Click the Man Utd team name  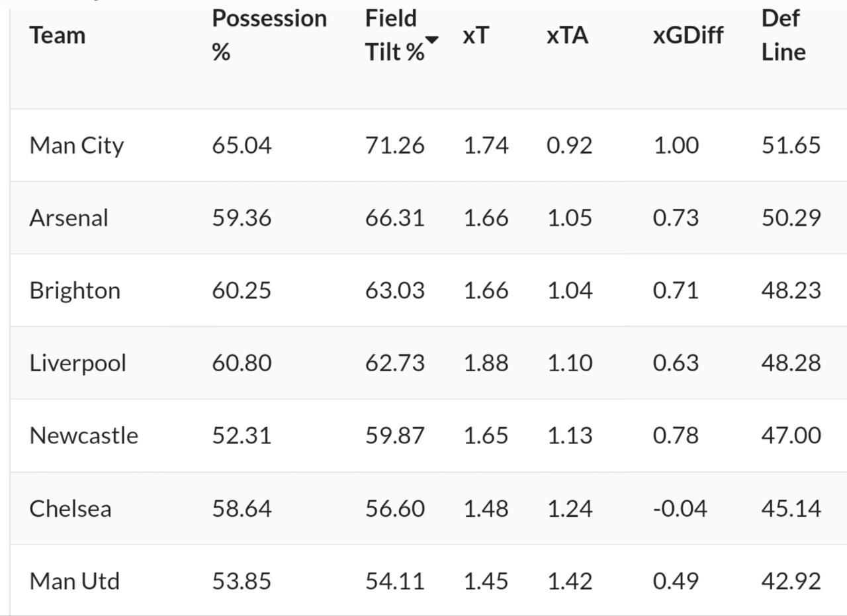pos(75,581)
